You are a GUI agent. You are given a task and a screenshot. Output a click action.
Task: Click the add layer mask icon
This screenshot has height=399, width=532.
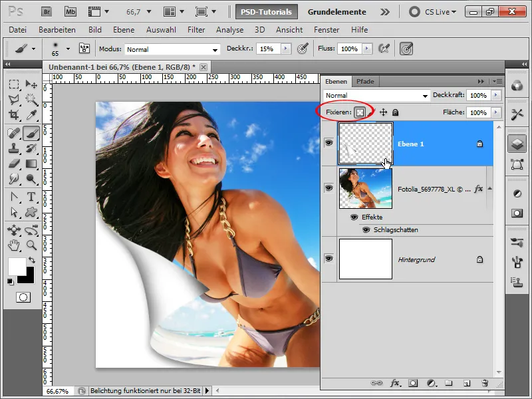413,383
